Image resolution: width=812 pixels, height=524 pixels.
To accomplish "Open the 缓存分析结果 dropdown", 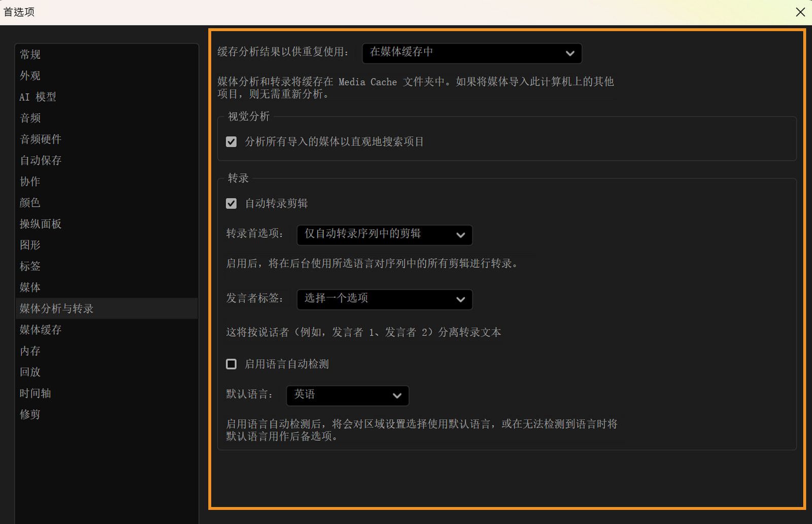I will click(471, 53).
